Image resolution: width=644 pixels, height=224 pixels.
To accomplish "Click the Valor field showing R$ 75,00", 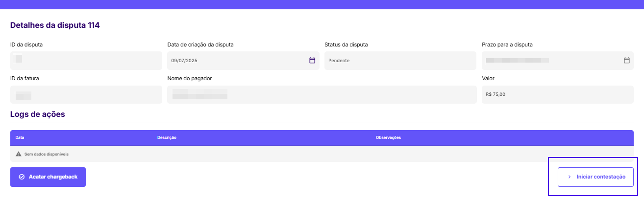I will pyautogui.click(x=557, y=94).
